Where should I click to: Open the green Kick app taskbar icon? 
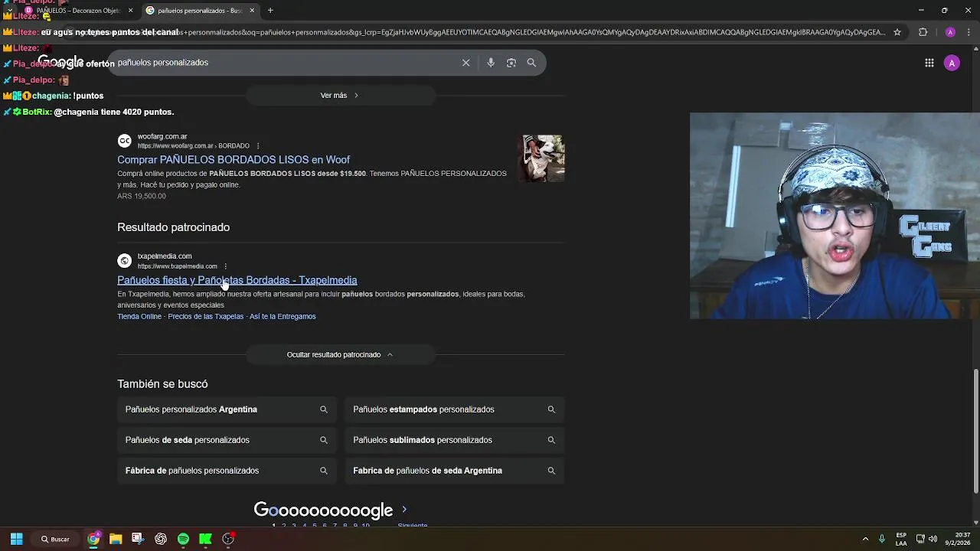205,539
